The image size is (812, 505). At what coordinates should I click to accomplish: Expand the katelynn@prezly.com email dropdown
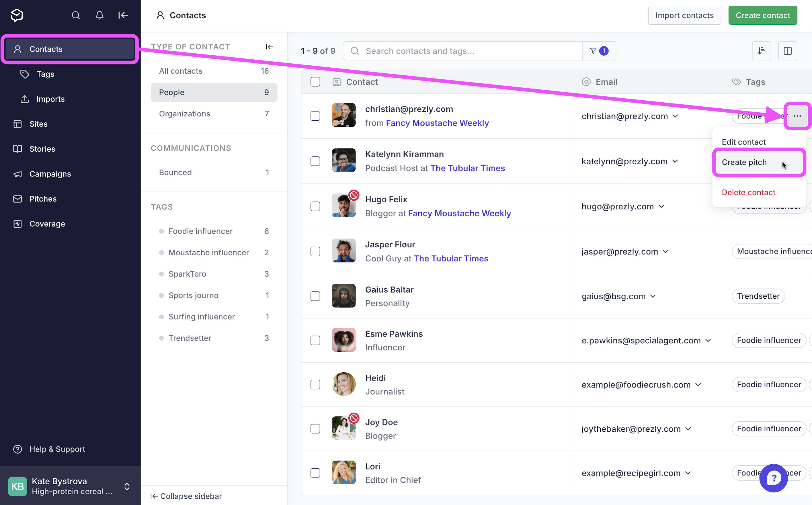click(x=675, y=161)
